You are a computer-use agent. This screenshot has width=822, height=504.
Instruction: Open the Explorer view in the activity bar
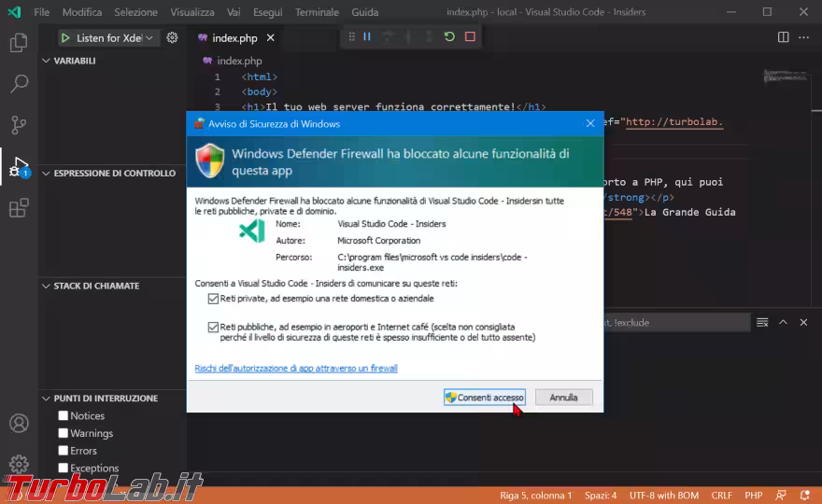pyautogui.click(x=19, y=42)
